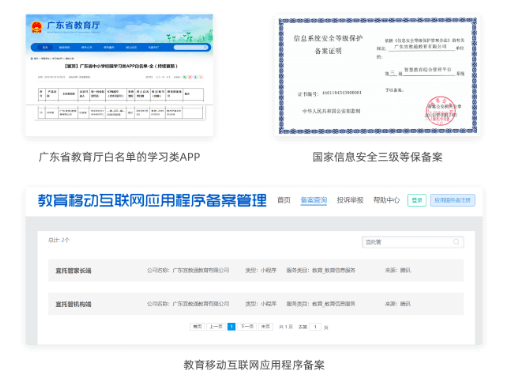Click the caption 国家信息安全三级等保备案

tap(377, 157)
